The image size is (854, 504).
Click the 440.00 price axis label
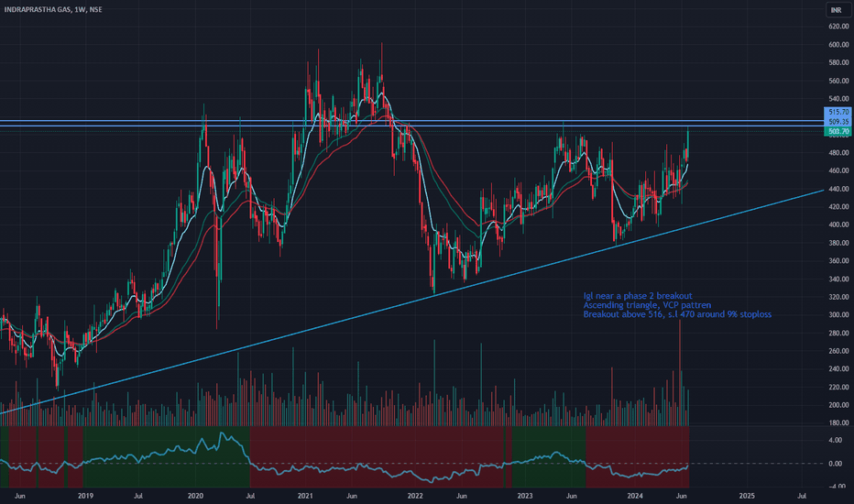pos(838,189)
